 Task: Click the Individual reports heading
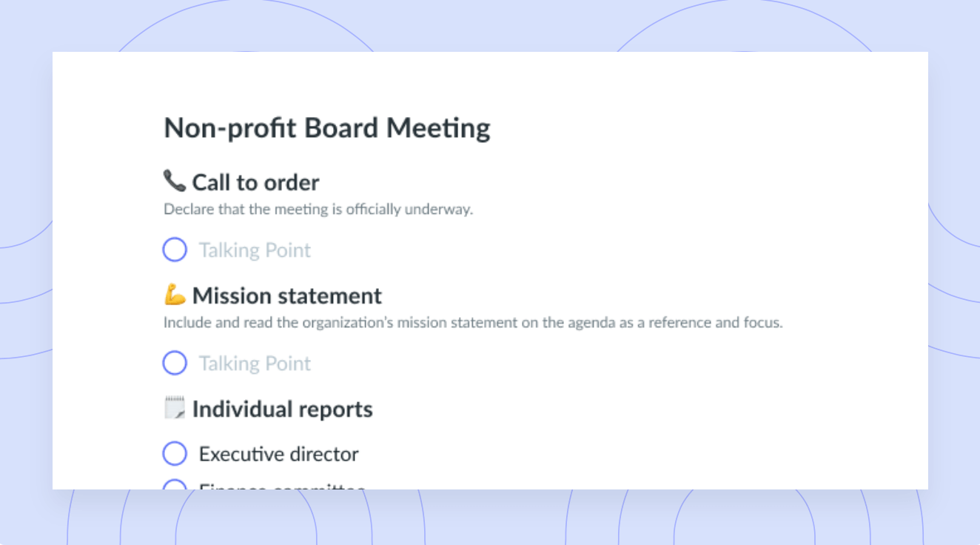[282, 409]
